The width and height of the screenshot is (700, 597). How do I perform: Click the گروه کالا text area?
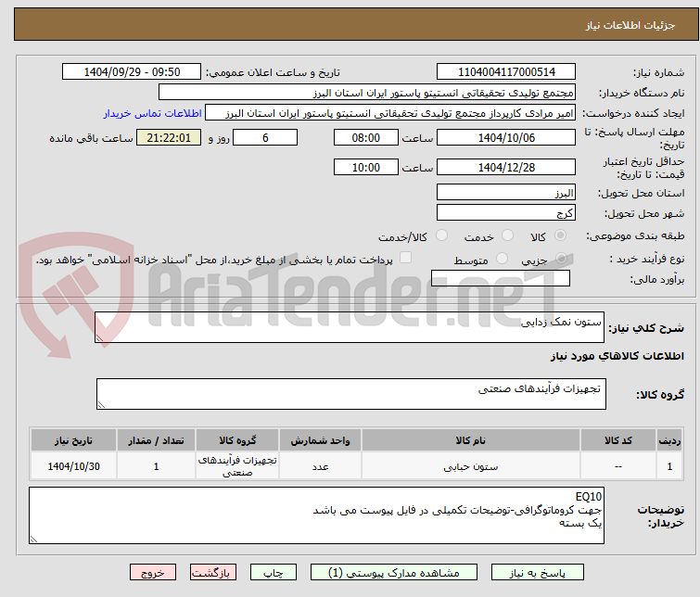pos(351,394)
